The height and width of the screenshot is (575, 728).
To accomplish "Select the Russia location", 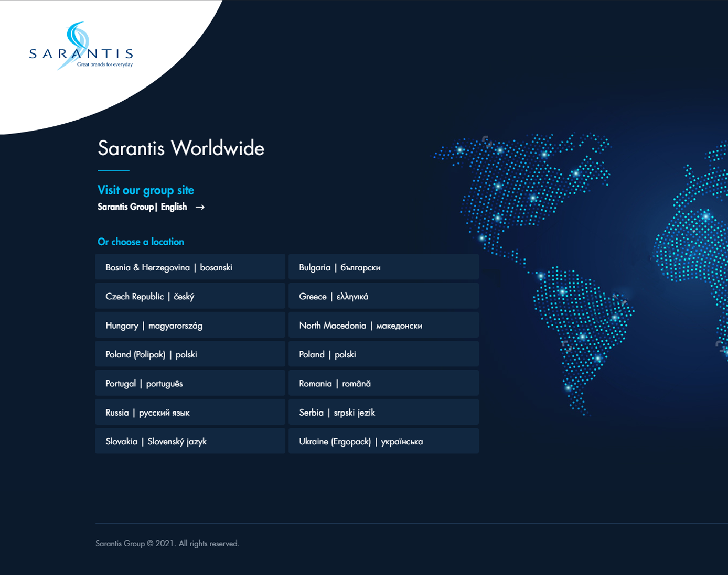I will coord(190,412).
